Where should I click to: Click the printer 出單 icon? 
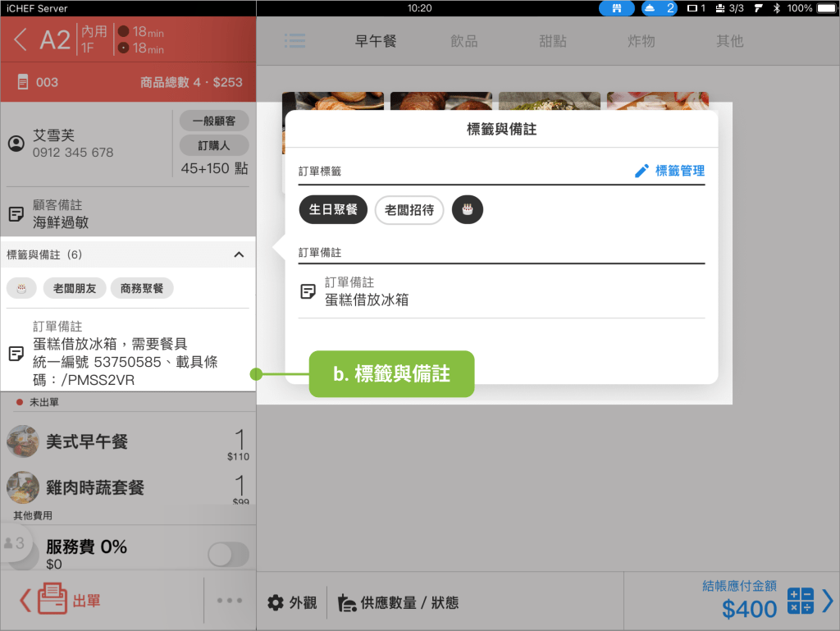point(52,601)
